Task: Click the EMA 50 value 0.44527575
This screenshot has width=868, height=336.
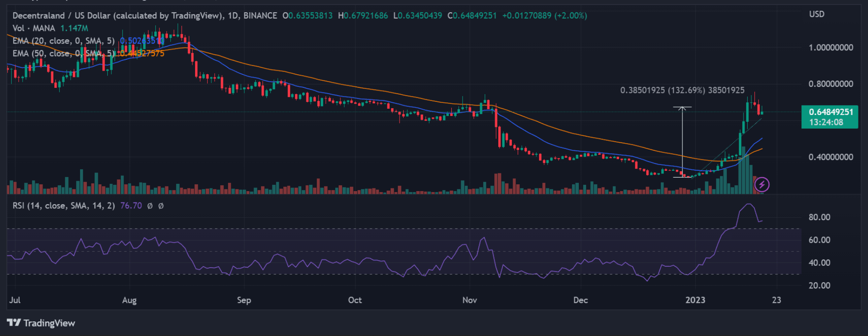Action: click(142, 53)
